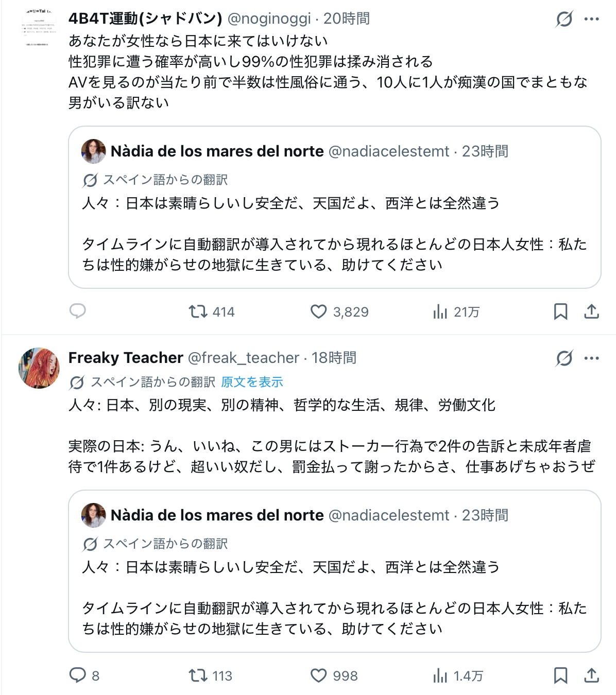The image size is (616, 695).
Task: Share the Freaky Teacher tweet
Action: pos(592,675)
